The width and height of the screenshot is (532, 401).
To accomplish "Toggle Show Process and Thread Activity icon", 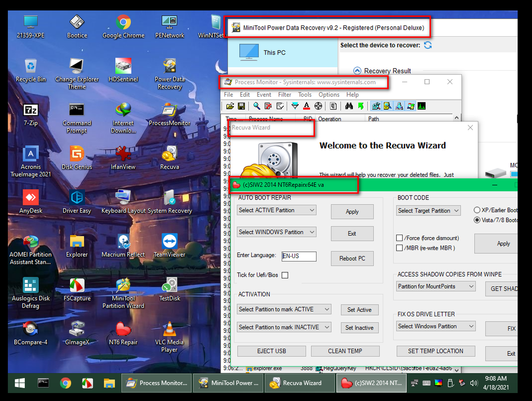I will tap(411, 106).
